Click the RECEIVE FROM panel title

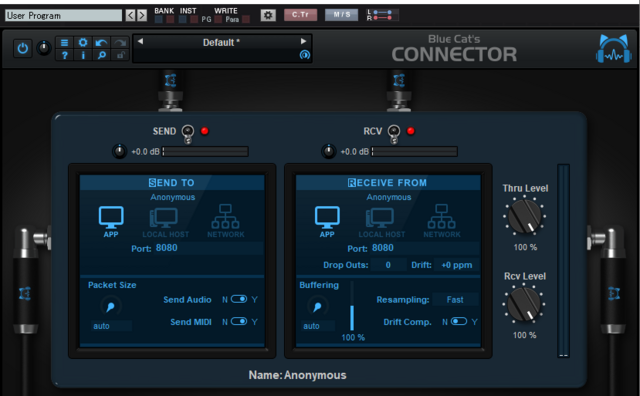click(387, 183)
